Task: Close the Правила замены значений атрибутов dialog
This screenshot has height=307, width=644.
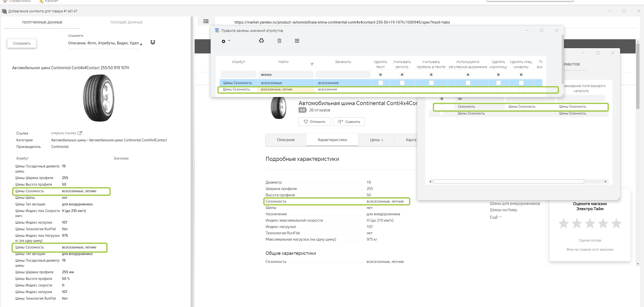Action: 556,30
